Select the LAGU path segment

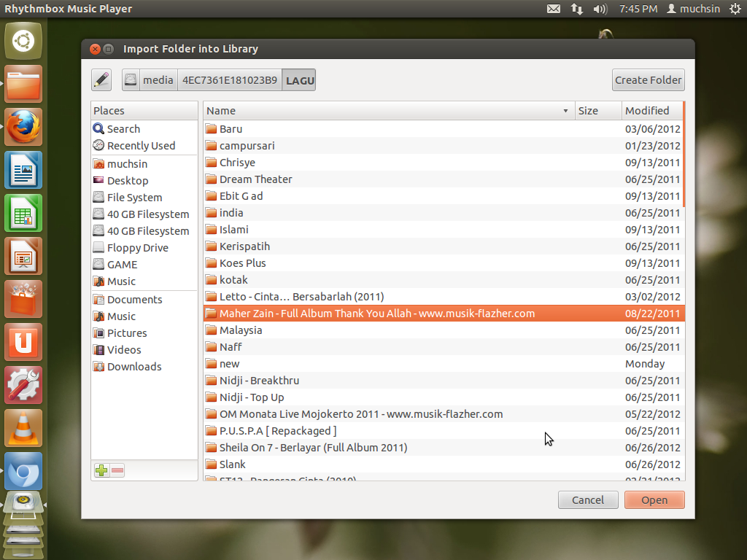pyautogui.click(x=299, y=80)
